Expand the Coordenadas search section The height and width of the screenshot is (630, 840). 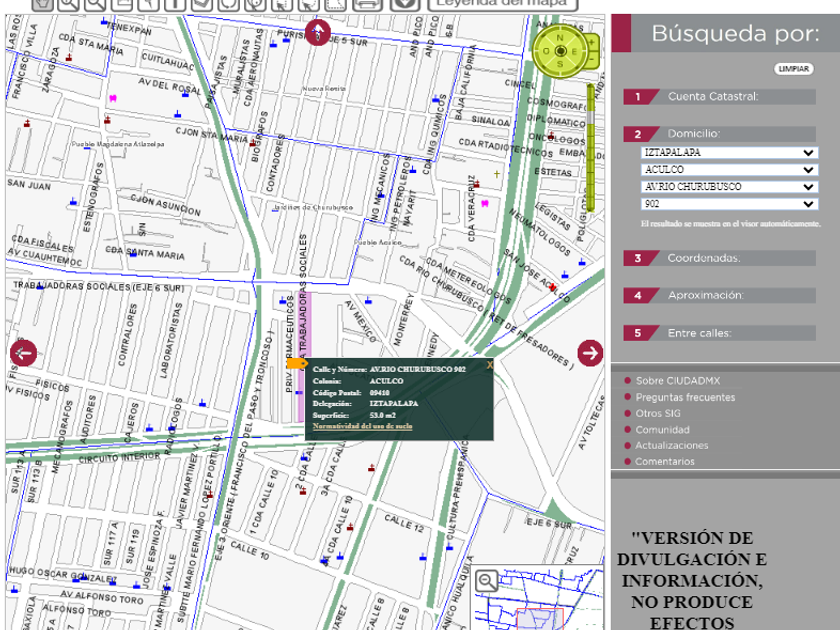(x=703, y=258)
